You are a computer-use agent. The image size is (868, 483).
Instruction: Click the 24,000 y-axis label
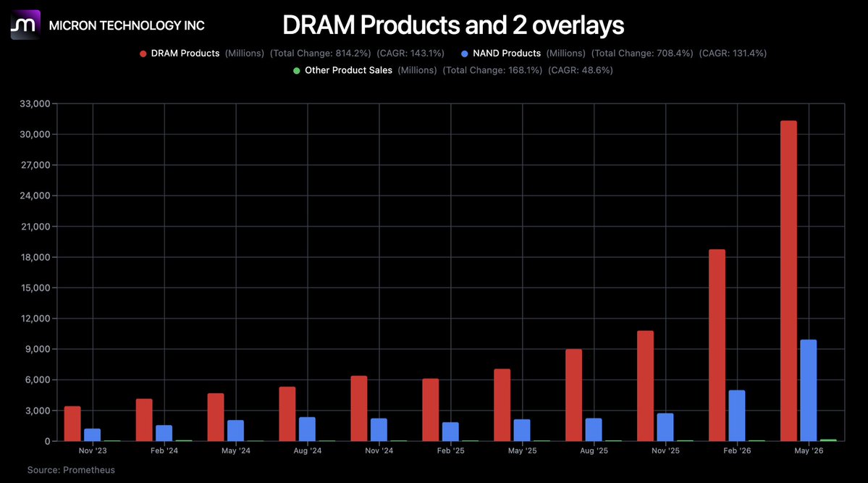(x=35, y=196)
